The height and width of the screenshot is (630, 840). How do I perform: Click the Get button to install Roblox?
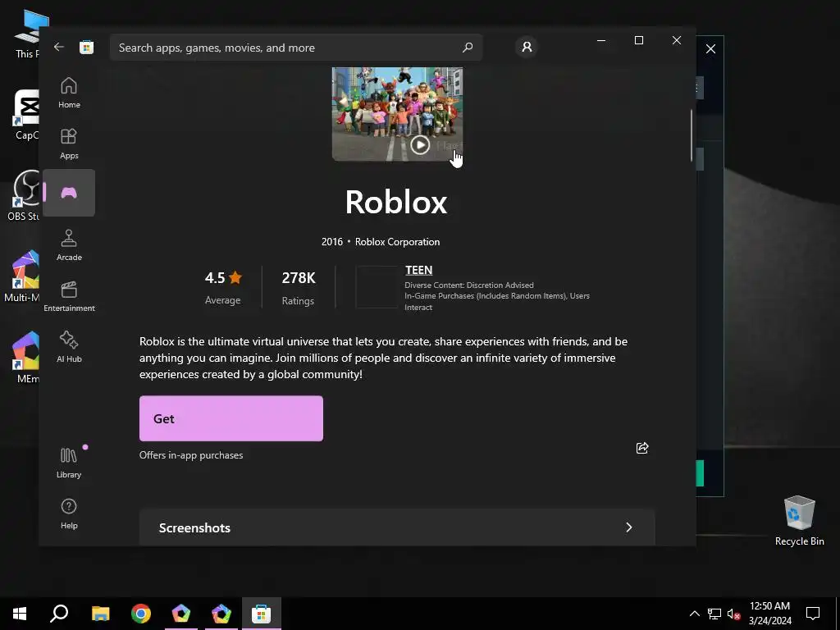[231, 418]
